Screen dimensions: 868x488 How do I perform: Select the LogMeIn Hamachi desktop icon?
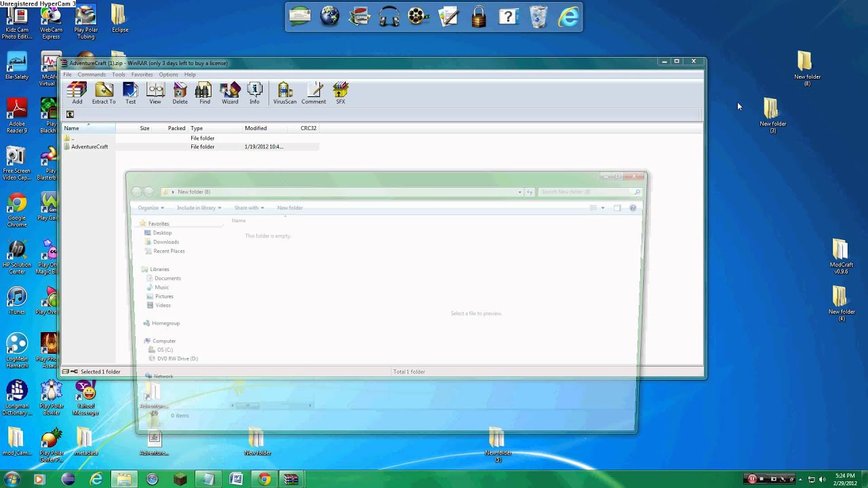point(17,350)
